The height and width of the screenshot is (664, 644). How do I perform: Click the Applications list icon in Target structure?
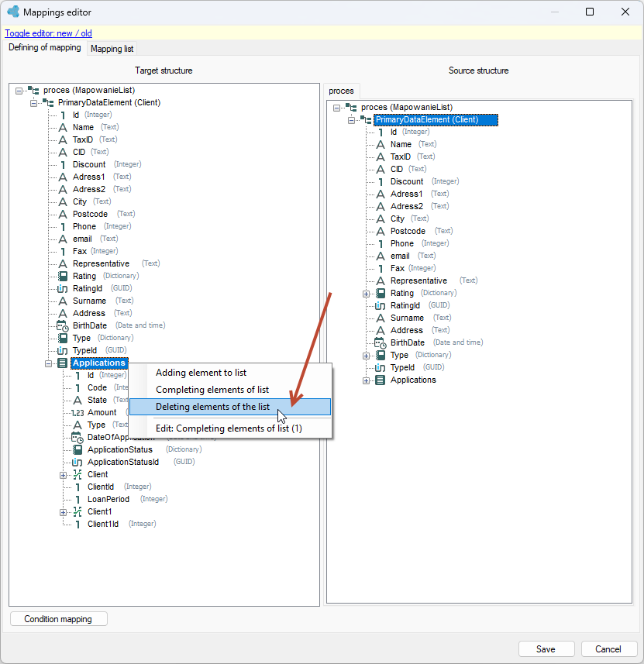click(x=62, y=363)
